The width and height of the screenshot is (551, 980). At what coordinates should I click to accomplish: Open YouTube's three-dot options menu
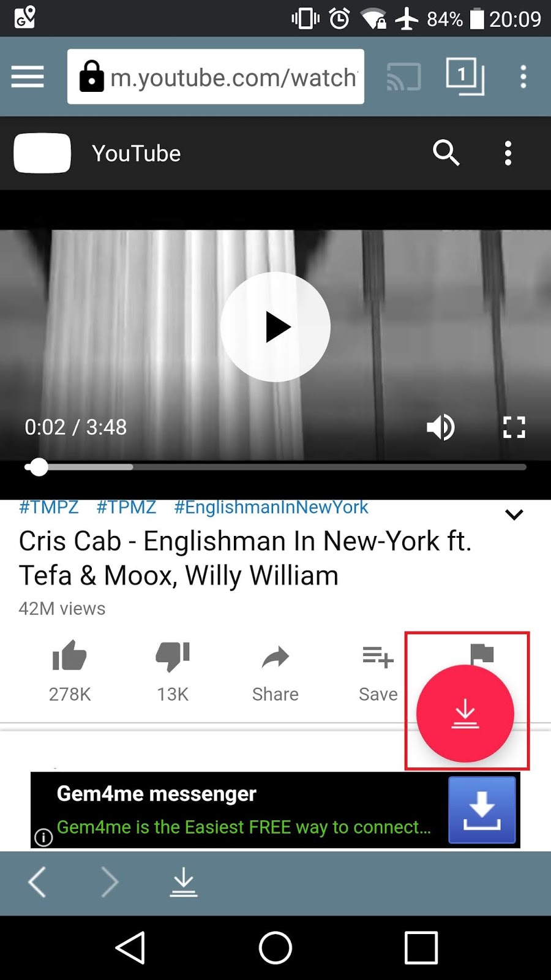508,153
